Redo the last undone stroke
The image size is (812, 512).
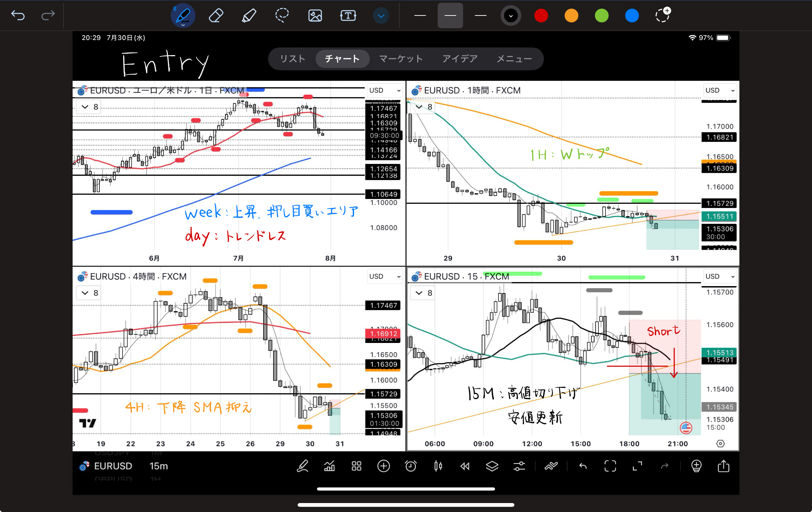[48, 15]
